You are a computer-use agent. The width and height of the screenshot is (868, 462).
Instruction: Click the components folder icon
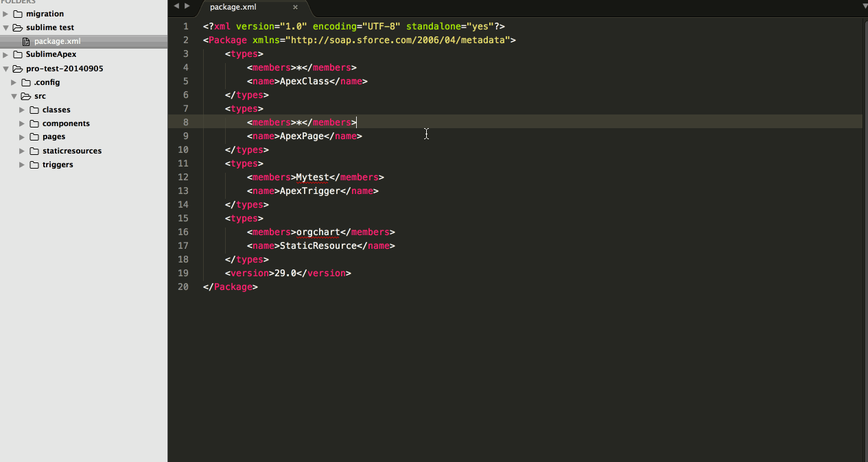click(x=34, y=123)
